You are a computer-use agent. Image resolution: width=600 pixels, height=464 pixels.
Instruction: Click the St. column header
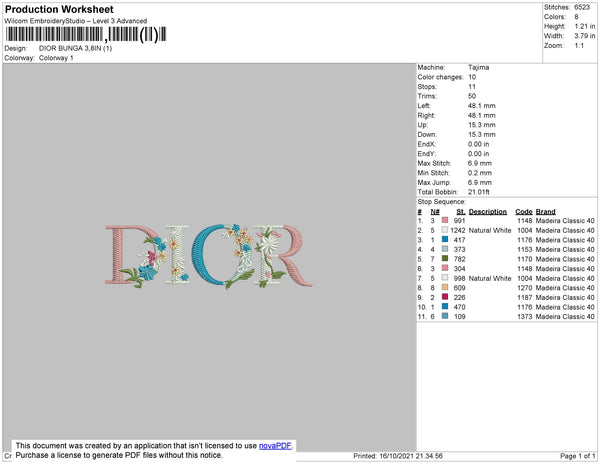[460, 212]
